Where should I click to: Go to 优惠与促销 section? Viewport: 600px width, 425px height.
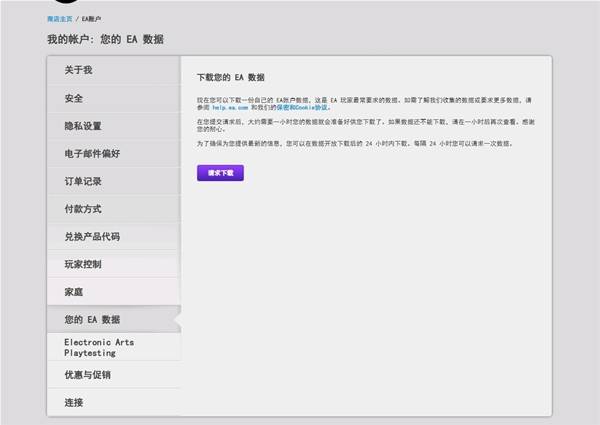coord(114,375)
